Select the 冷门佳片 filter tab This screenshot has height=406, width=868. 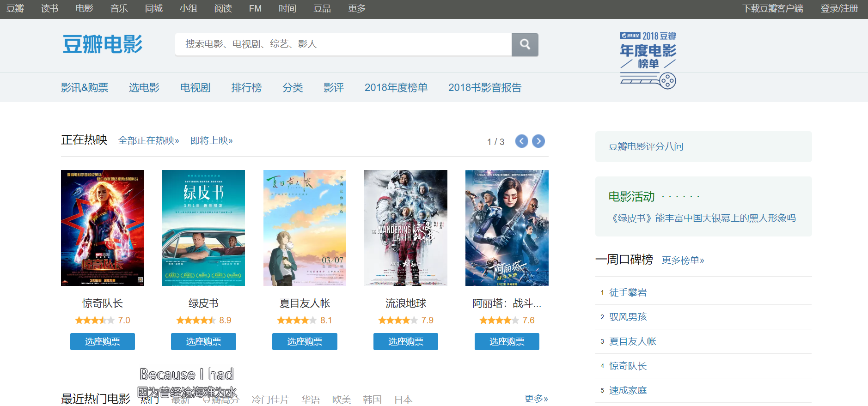pyautogui.click(x=270, y=400)
